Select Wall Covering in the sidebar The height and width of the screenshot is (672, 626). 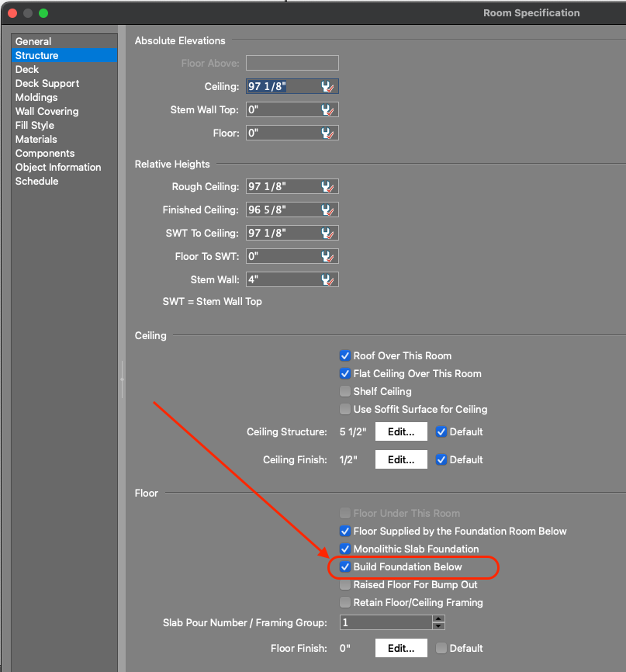click(47, 112)
